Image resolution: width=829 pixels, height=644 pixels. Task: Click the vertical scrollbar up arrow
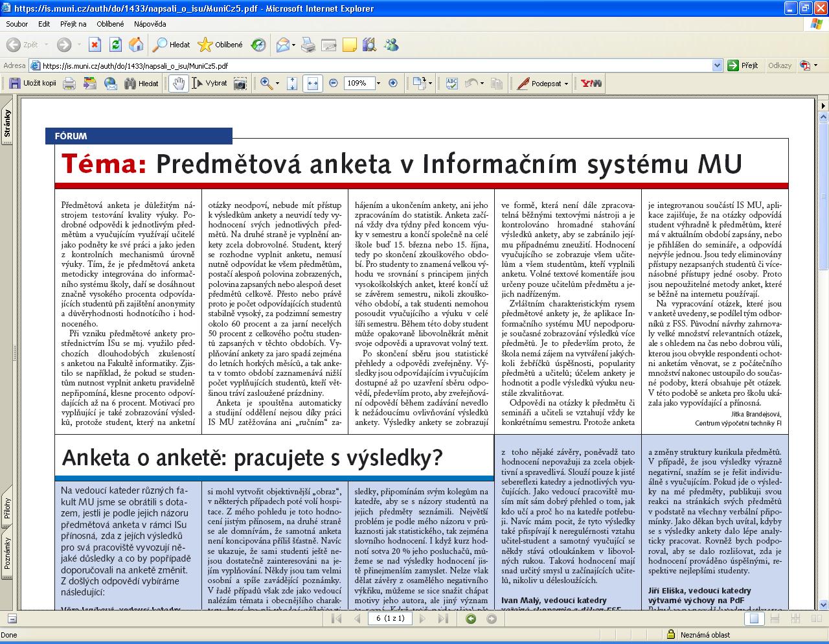[823, 117]
